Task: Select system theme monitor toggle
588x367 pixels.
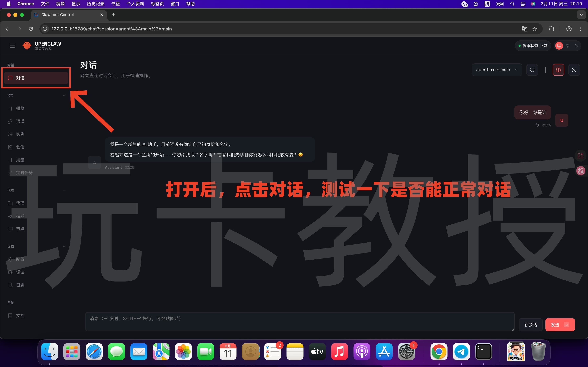Action: tap(559, 46)
